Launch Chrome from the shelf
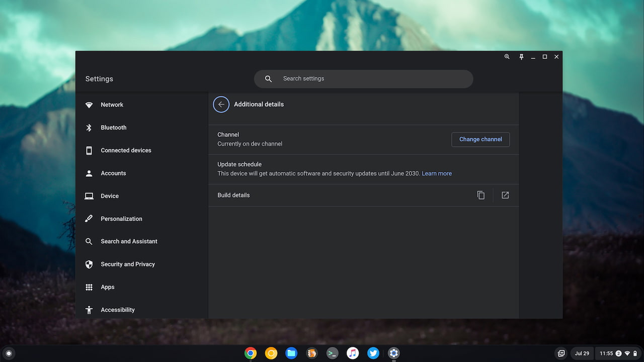Image resolution: width=644 pixels, height=362 pixels. 251,353
